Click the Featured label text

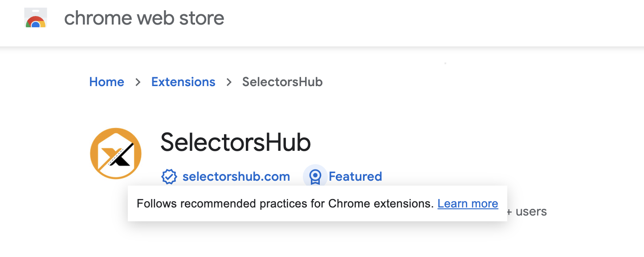click(x=355, y=177)
